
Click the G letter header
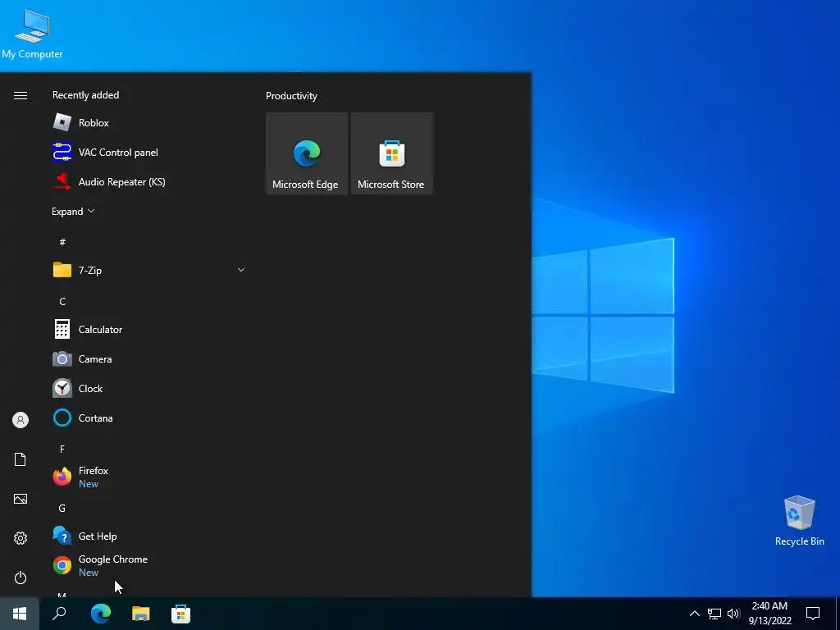62,508
